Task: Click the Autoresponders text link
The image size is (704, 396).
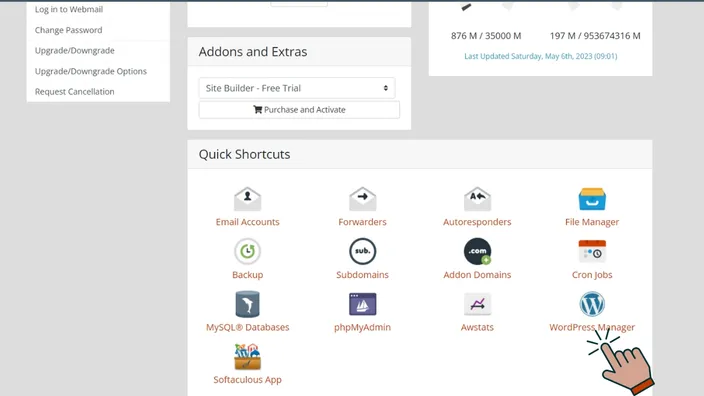Action: coord(477,222)
